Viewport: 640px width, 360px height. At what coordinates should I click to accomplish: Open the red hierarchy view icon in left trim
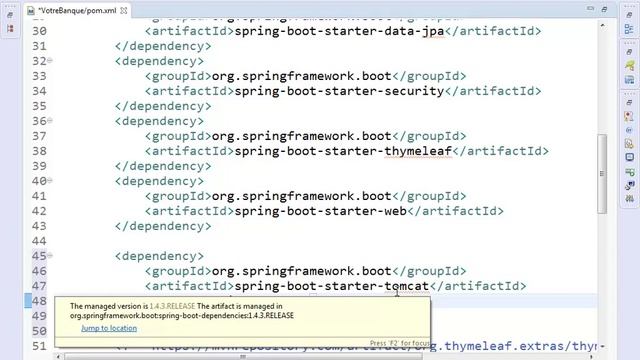tap(10, 29)
